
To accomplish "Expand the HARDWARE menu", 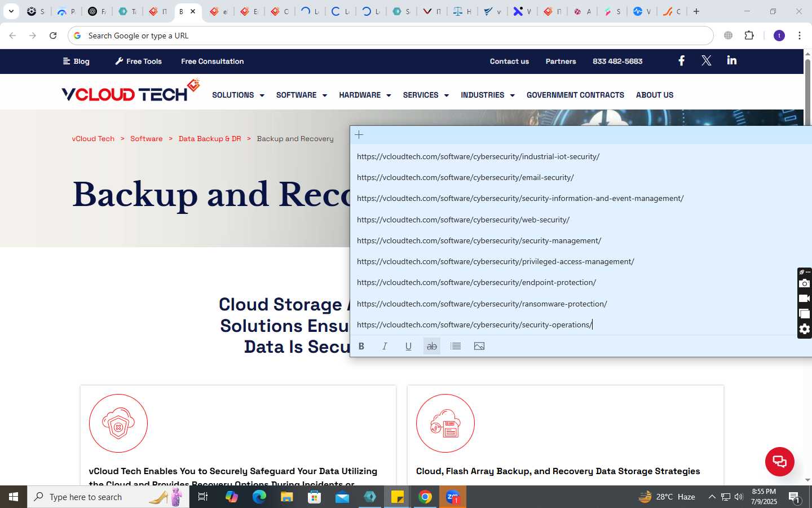I will (x=365, y=95).
